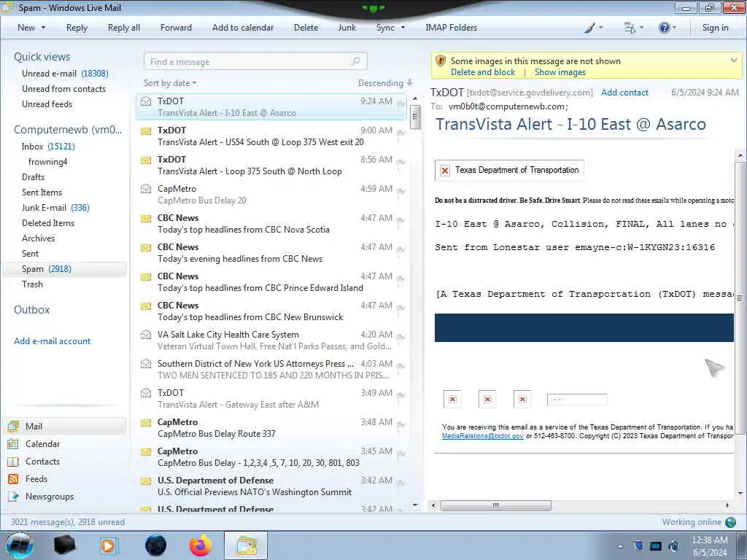
Task: Open the Mail view icon
Action: coord(13,426)
